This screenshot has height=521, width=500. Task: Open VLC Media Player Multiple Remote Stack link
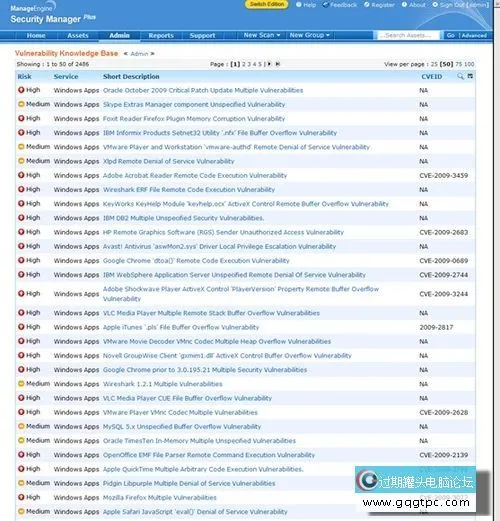[211, 313]
